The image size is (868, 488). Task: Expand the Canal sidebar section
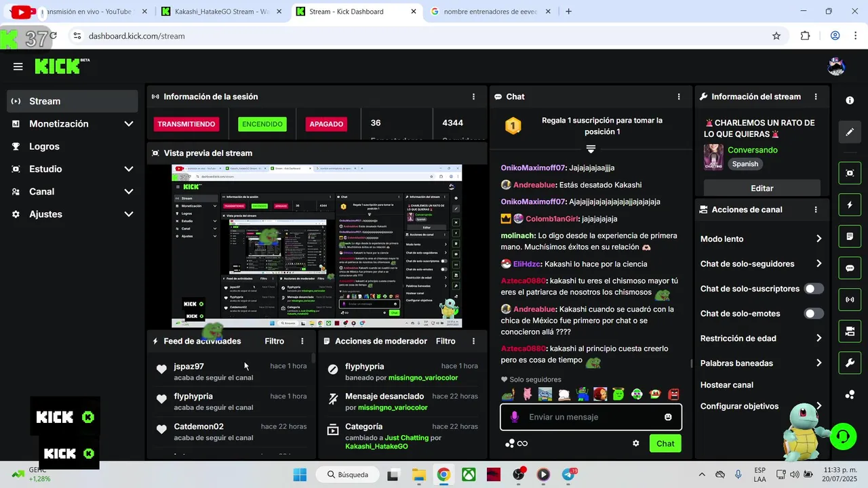point(129,192)
